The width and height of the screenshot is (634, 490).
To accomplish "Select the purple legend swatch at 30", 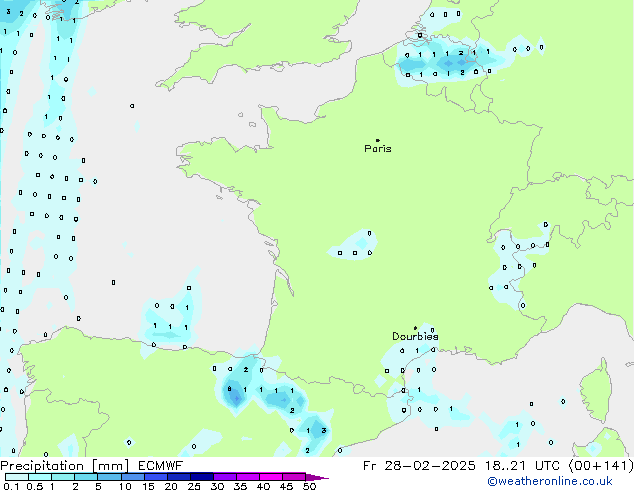I will [x=225, y=477].
